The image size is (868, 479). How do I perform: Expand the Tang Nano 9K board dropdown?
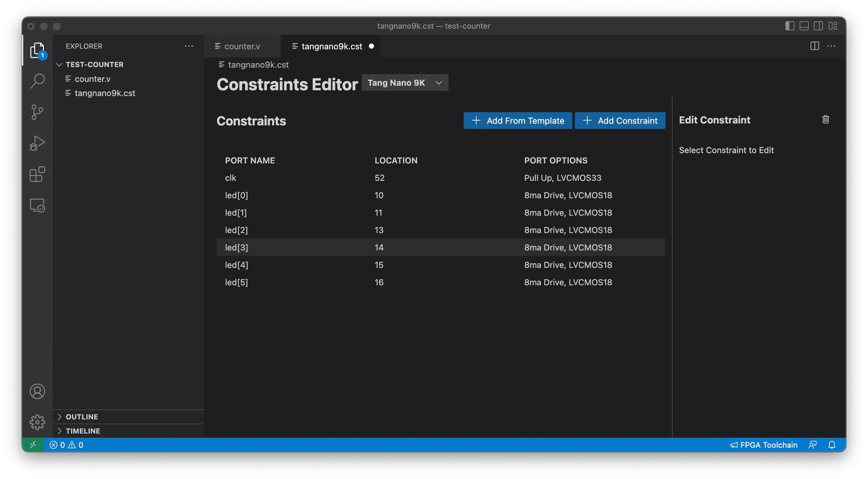pos(438,82)
